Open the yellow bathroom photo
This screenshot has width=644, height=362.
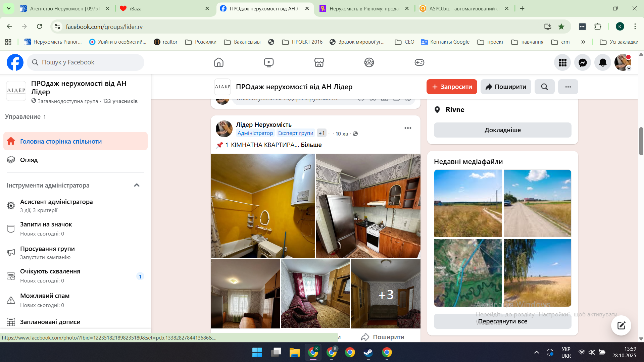(x=263, y=206)
